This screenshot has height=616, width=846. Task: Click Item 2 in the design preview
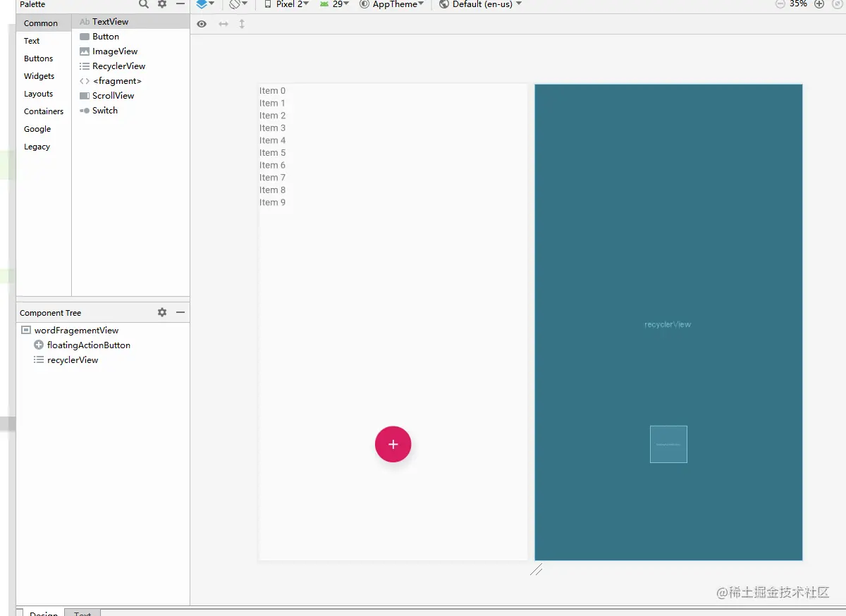(x=272, y=116)
